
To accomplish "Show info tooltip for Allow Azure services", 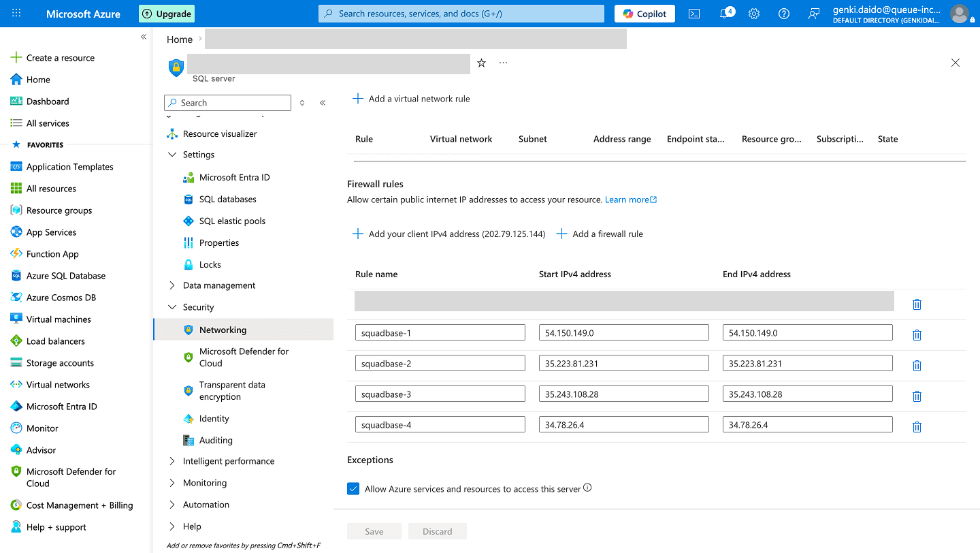I will [587, 488].
